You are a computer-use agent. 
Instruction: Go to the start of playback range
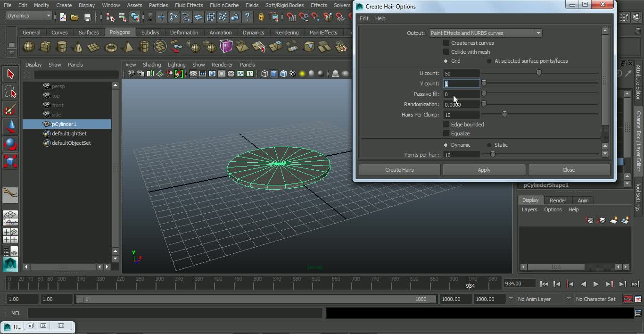pos(544,284)
